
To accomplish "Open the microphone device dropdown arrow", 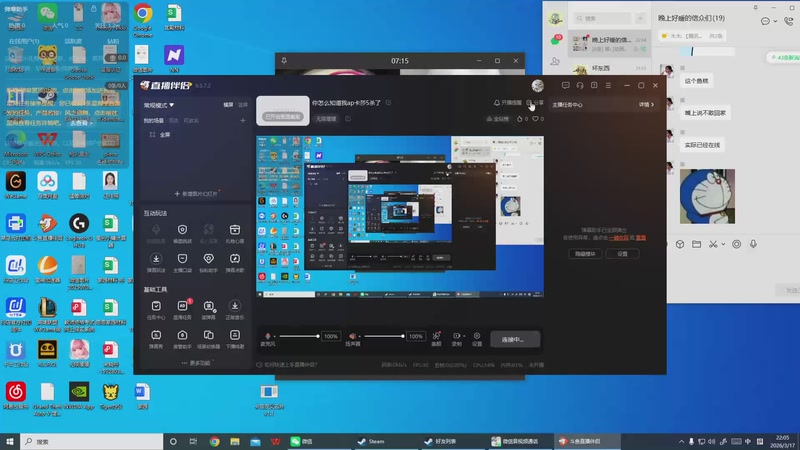I will [274, 336].
